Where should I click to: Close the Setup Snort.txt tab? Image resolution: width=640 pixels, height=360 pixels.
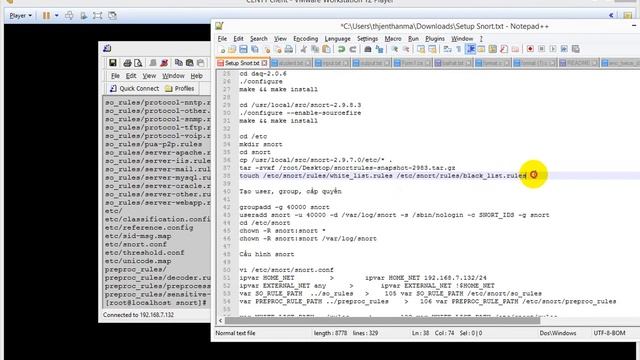pyautogui.click(x=264, y=63)
